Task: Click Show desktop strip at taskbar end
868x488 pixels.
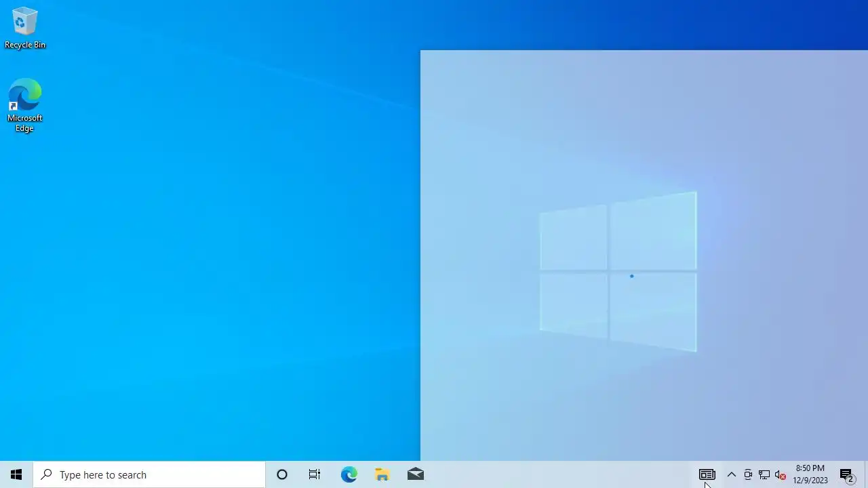Action: pyautogui.click(x=866, y=474)
